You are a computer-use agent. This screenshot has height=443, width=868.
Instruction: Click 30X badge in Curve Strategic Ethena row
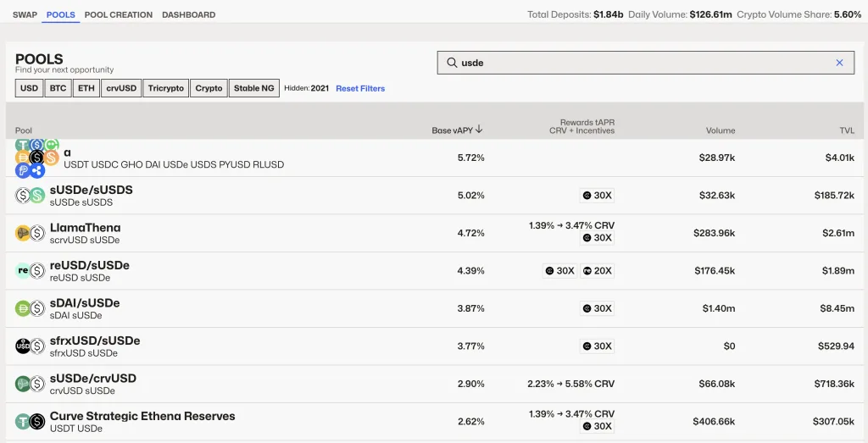(x=598, y=426)
